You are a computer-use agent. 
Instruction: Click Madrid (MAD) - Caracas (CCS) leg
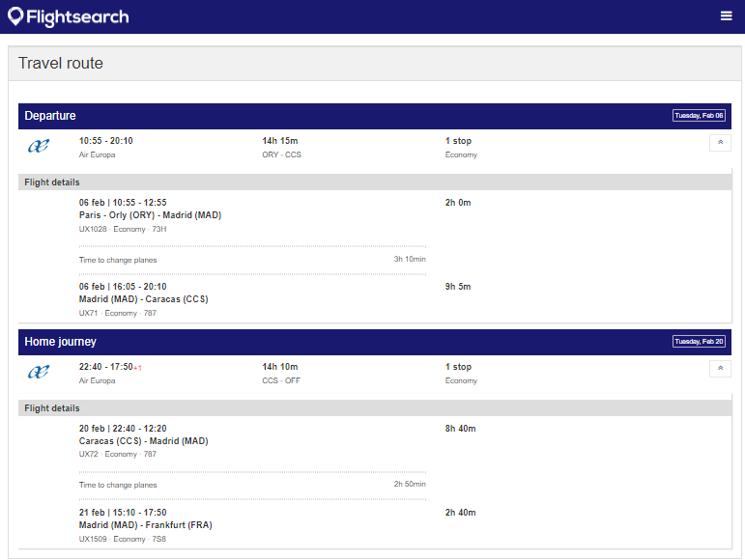(143, 299)
